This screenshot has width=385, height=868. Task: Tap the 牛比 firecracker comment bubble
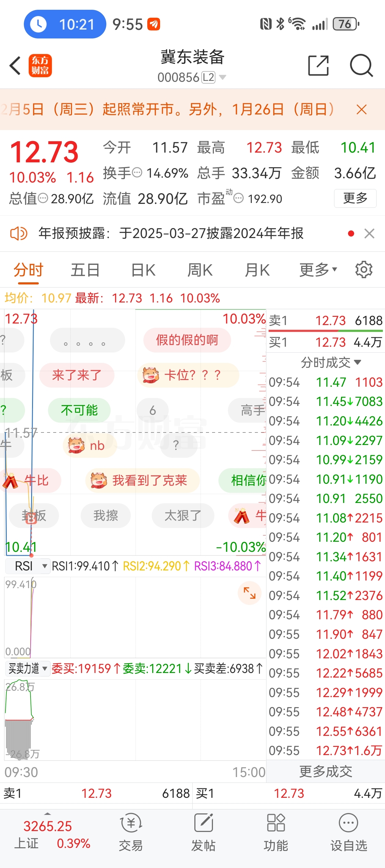[31, 480]
